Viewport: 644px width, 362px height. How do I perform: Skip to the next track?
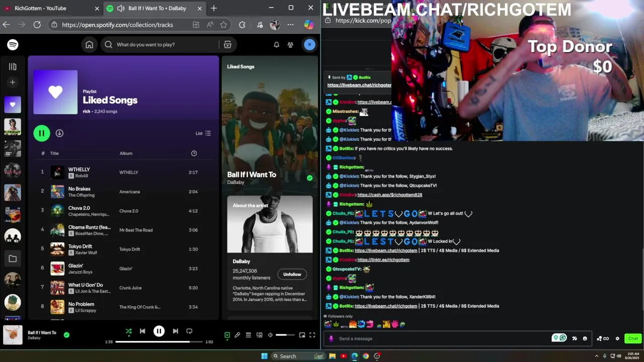click(175, 331)
